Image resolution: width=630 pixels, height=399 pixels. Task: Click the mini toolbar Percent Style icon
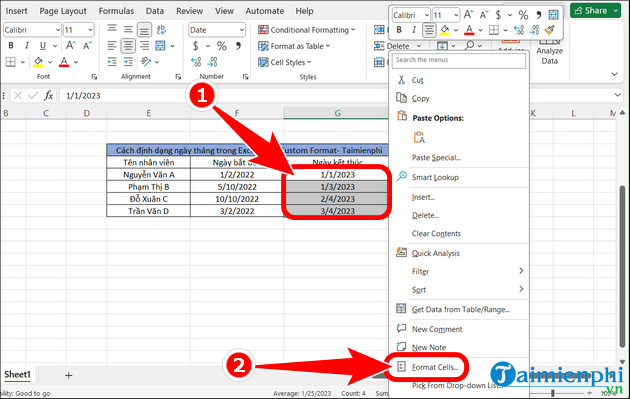(523, 15)
